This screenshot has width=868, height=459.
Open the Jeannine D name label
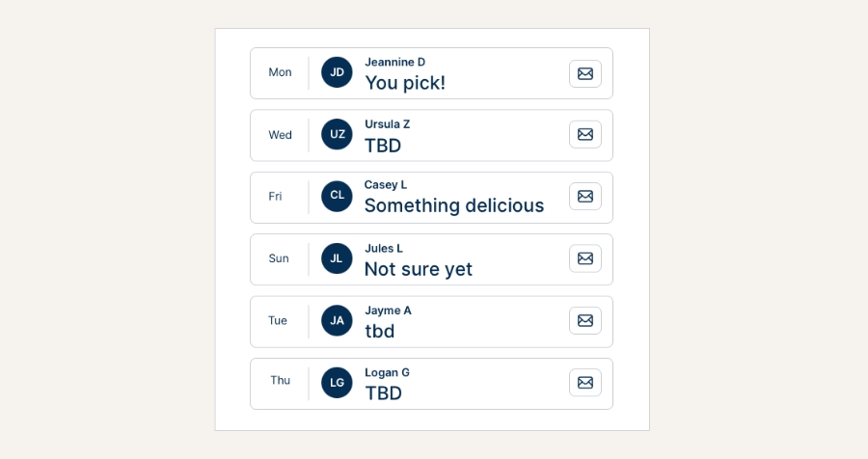(x=394, y=62)
